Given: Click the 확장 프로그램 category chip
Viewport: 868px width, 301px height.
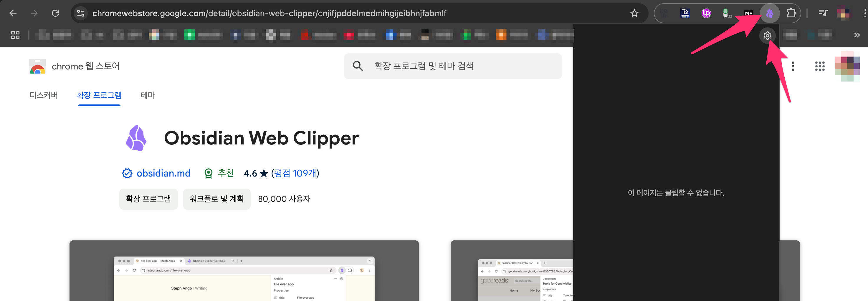Looking at the screenshot, I should [x=148, y=199].
